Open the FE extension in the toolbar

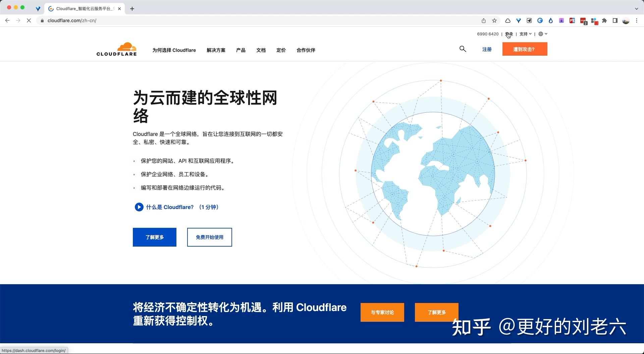(572, 20)
